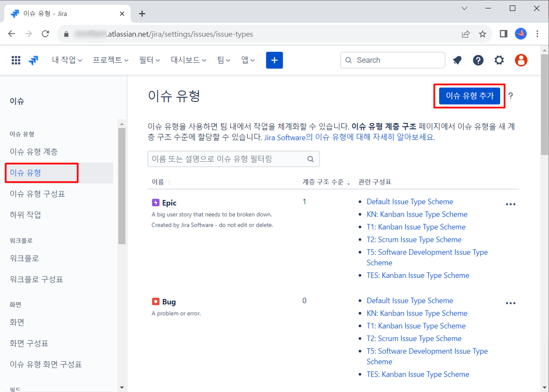Open the Default Issue Type Scheme link for Epic

pos(410,202)
